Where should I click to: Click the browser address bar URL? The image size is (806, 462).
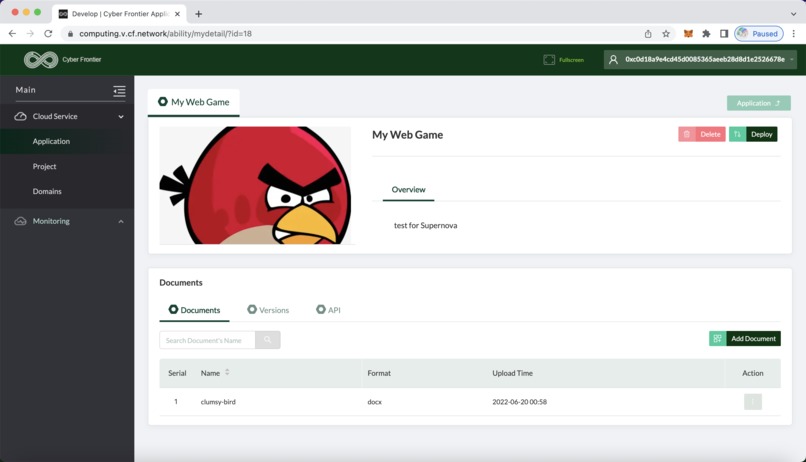[165, 33]
